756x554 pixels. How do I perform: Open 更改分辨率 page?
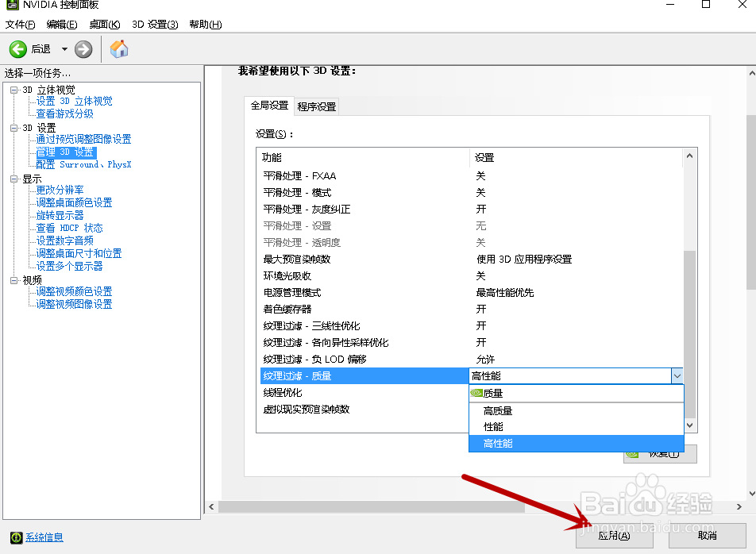60,190
